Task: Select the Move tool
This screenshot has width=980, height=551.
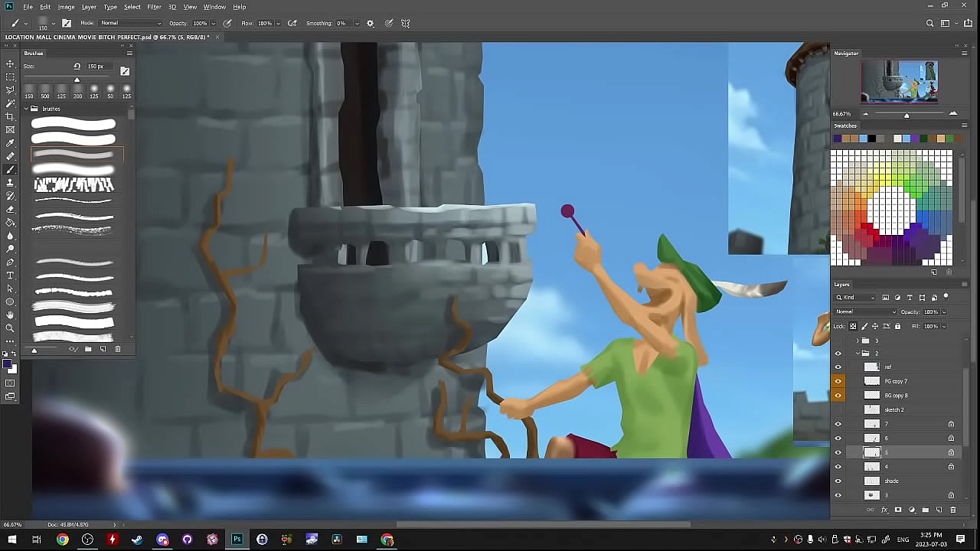Action: coord(10,64)
